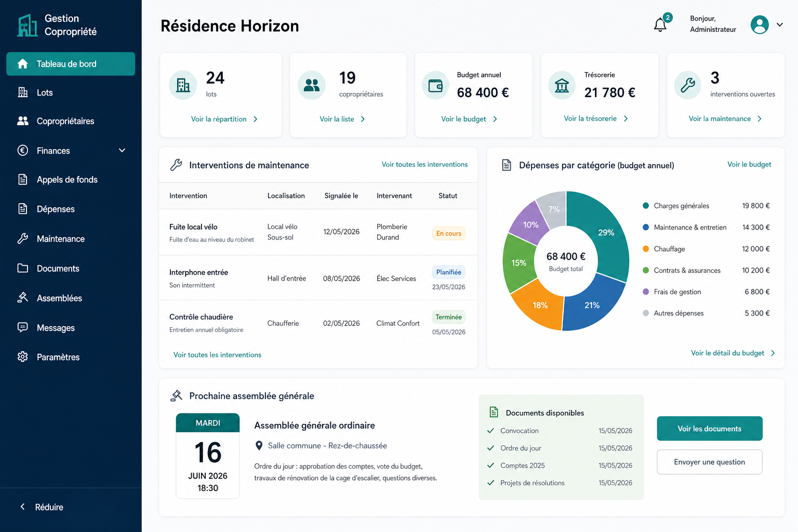This screenshot has height=532, width=798.
Task: Click Voir toutes les interventions link below table
Action: [x=217, y=355]
